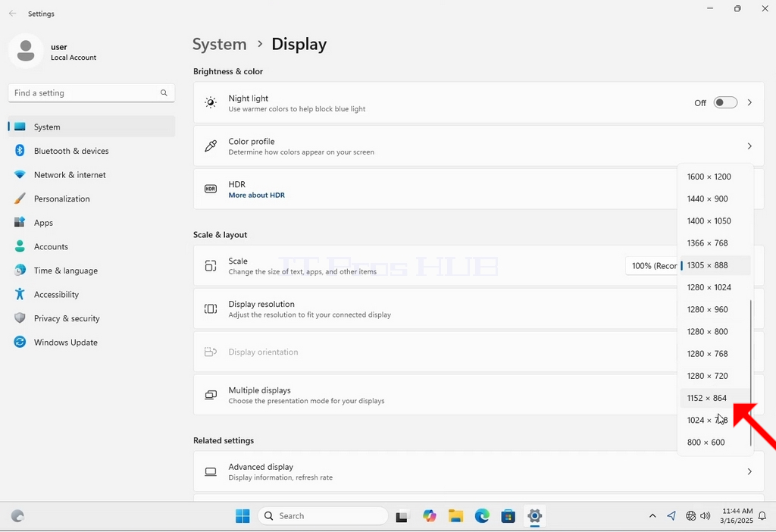The image size is (776, 532).
Task: Click the notification bell icon
Action: click(762, 516)
